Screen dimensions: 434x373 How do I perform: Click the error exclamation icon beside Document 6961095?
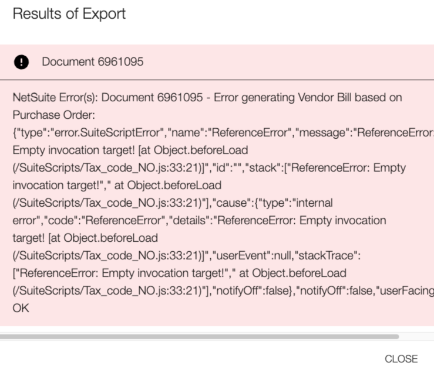(21, 62)
